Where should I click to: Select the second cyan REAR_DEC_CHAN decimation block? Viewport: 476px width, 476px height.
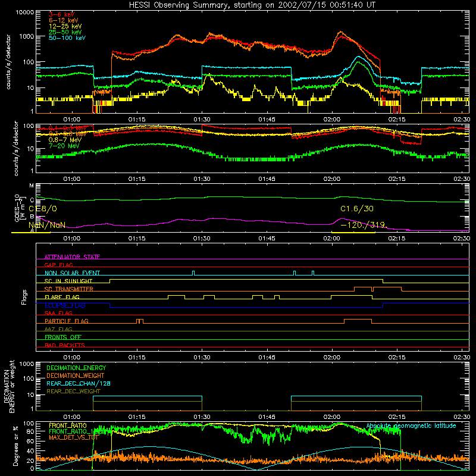pyautogui.click(x=356, y=403)
